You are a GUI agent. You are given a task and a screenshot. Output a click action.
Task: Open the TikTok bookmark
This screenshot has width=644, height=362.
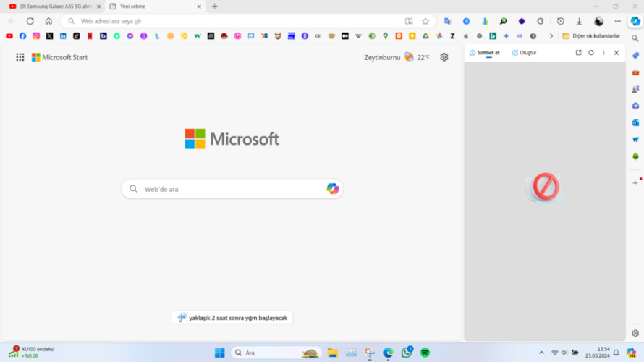click(x=77, y=36)
